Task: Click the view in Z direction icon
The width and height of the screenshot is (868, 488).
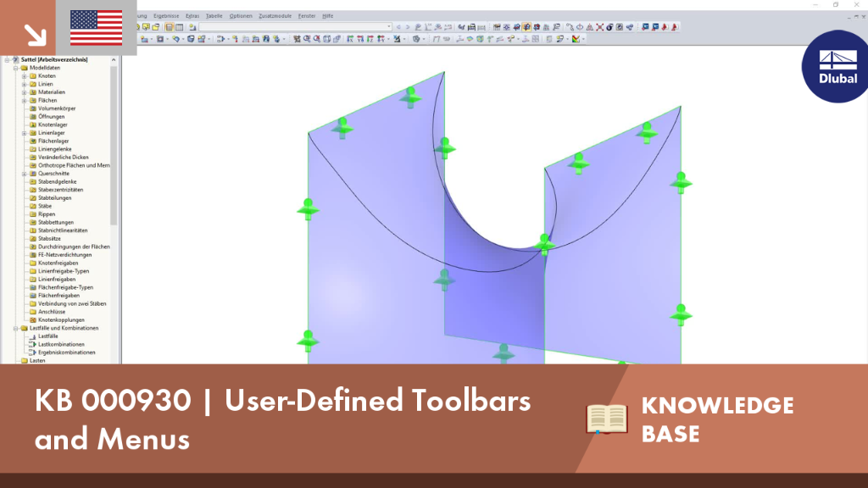Action: click(x=370, y=39)
